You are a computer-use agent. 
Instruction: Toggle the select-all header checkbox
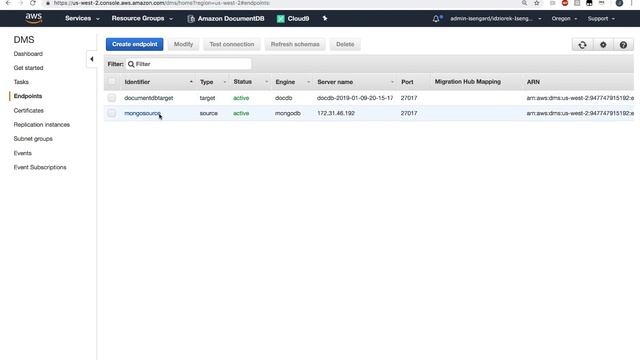point(112,82)
